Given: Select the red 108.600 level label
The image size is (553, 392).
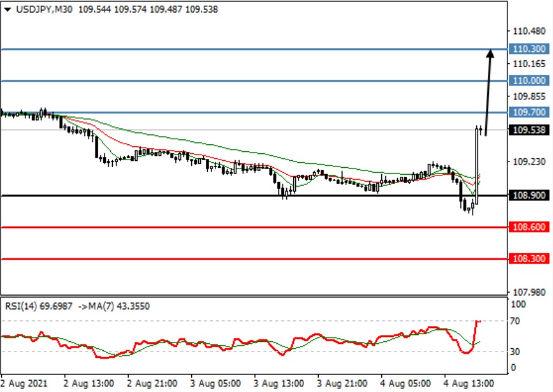Looking at the screenshot, I should [x=529, y=227].
